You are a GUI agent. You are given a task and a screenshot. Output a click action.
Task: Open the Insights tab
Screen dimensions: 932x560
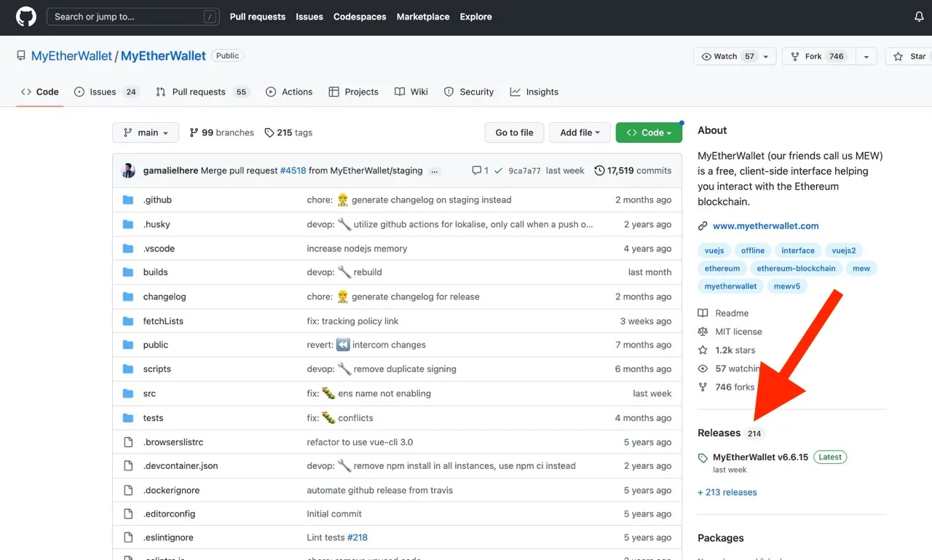[x=534, y=92]
